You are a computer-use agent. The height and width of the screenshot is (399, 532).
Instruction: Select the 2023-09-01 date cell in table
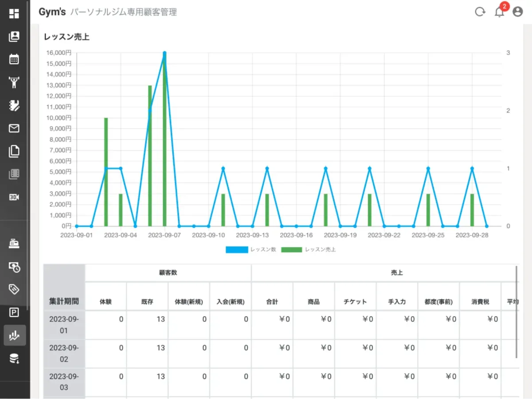[x=64, y=325]
